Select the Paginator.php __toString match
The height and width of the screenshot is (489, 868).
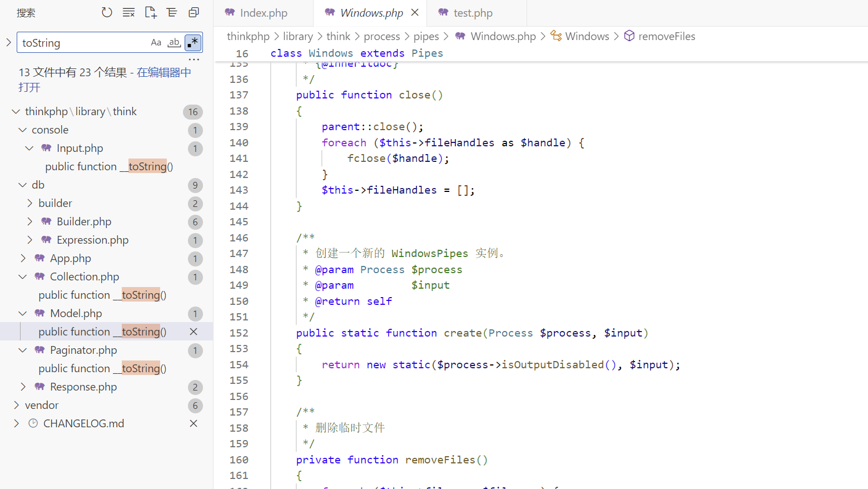click(102, 368)
